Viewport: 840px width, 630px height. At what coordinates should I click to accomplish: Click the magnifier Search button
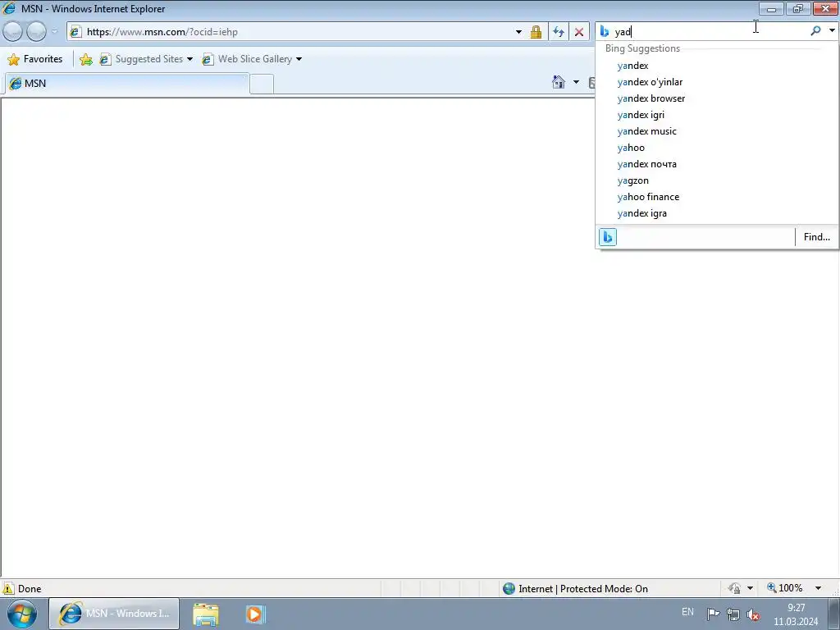[815, 31]
